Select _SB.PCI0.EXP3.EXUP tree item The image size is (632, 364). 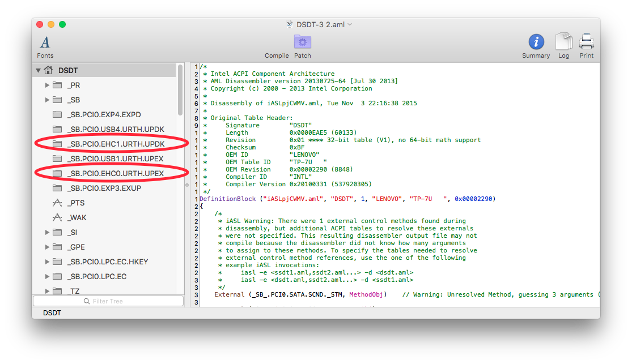(x=104, y=188)
